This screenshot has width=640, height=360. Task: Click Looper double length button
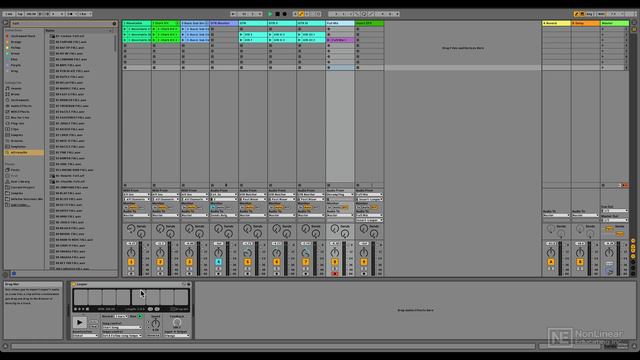157,309
